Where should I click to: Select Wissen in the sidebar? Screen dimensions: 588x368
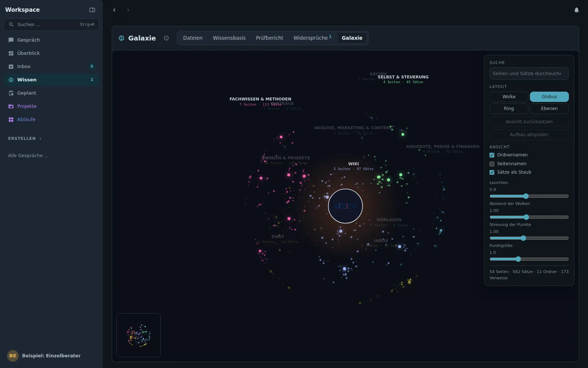(x=51, y=79)
